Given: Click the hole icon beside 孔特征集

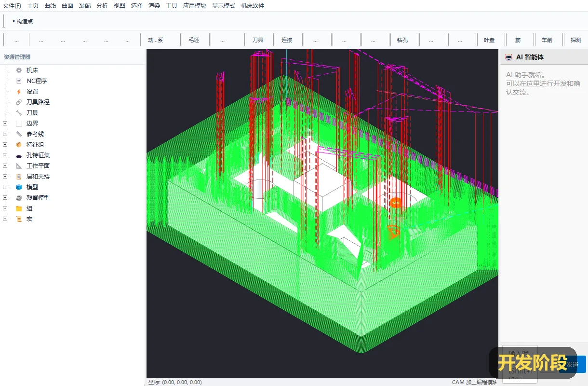Looking at the screenshot, I should pos(19,155).
